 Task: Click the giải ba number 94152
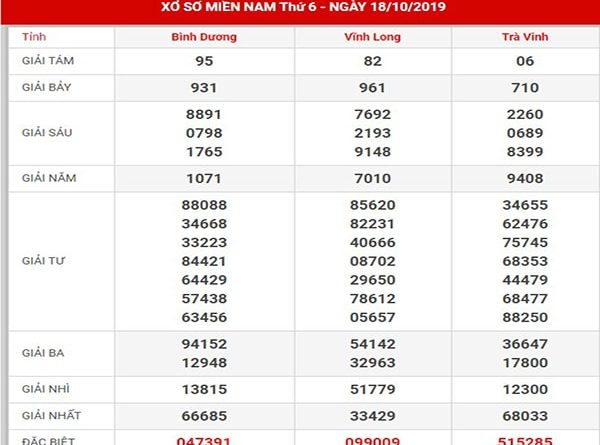point(204,344)
